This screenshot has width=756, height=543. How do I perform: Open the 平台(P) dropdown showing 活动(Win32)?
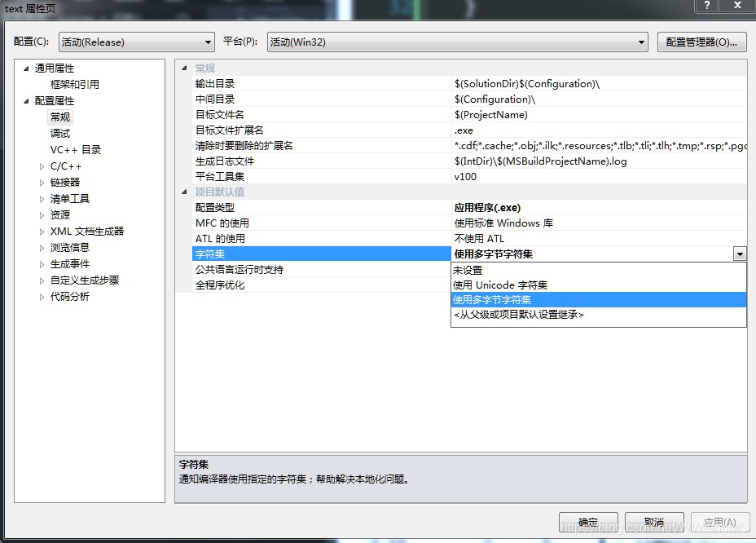coord(458,42)
